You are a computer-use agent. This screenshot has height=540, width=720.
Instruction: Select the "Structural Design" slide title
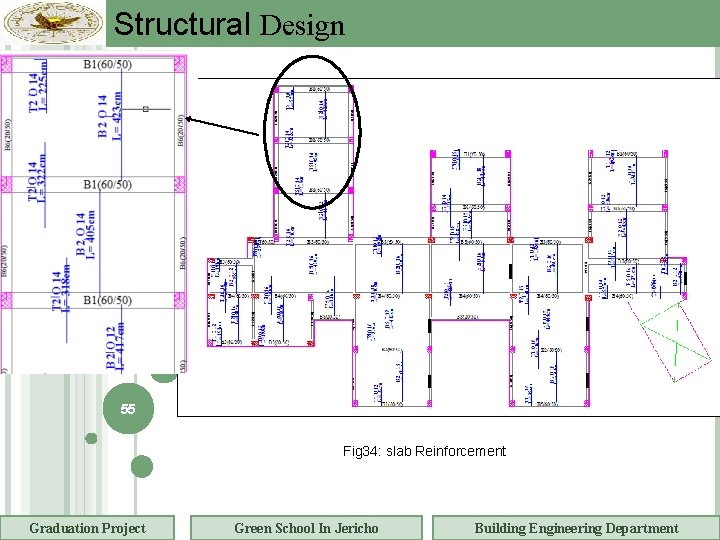229,24
